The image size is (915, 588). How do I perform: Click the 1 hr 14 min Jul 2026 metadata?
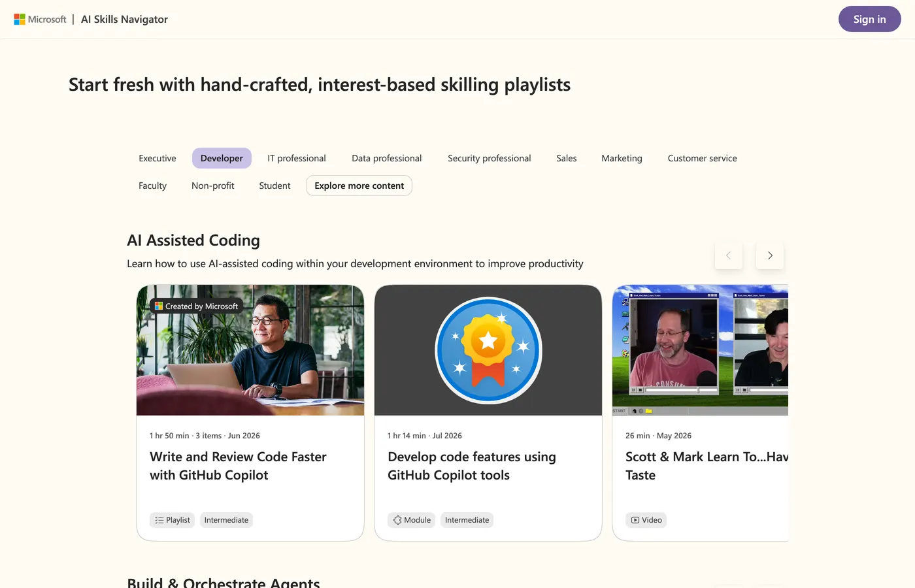[425, 436]
